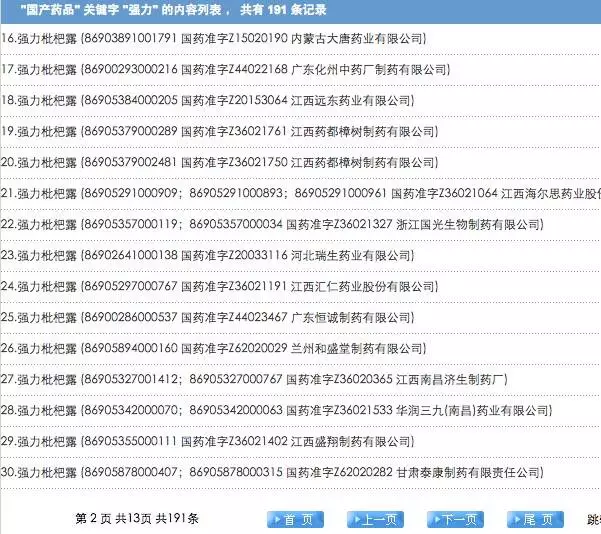
Task: Open record 30 强力枇杷露 甘肃泰康制药
Action: point(272,472)
